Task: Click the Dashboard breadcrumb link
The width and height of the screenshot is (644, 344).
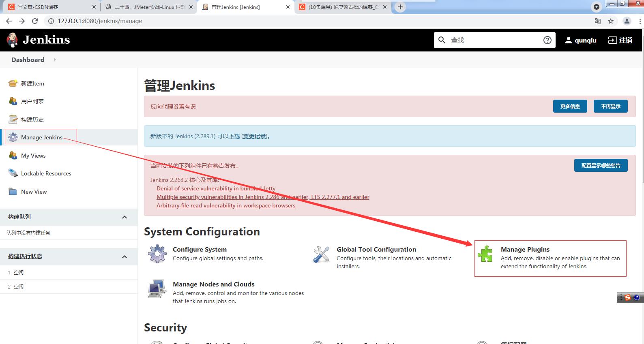Action: [x=28, y=60]
